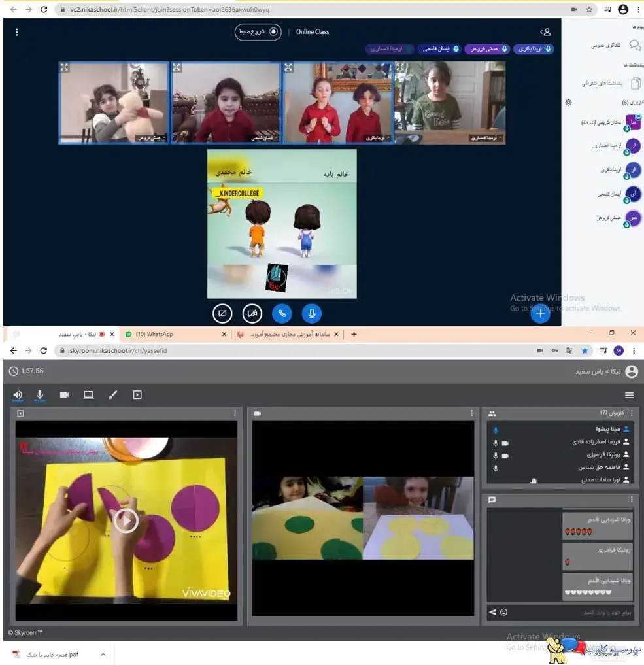Viewport: 644px width, 665px height.
Task: Open a new browser tab with the plus
Action: point(354,334)
